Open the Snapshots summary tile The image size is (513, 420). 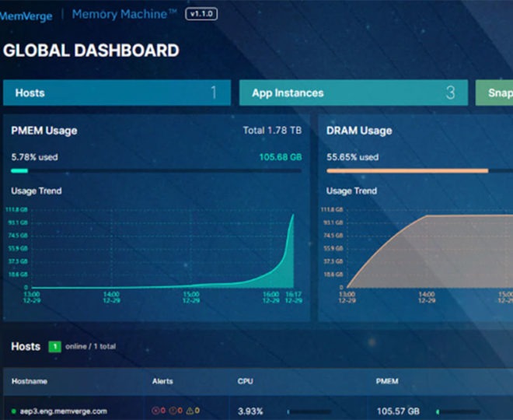[495, 93]
